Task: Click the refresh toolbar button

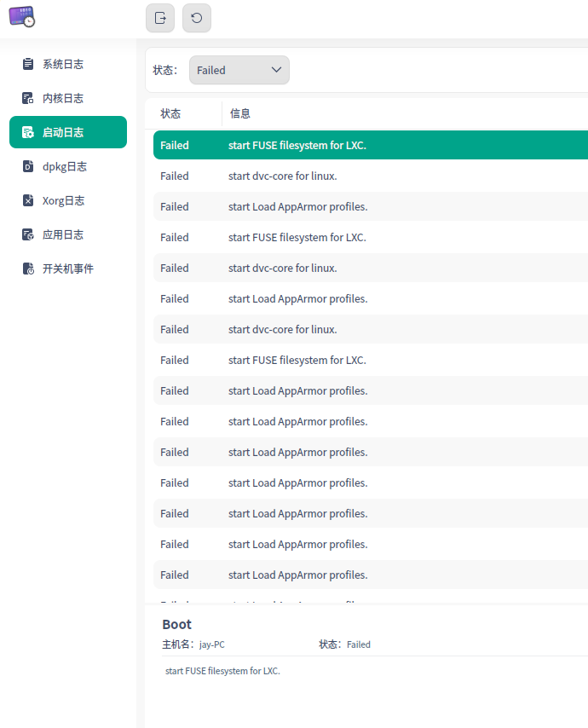Action: [x=197, y=18]
